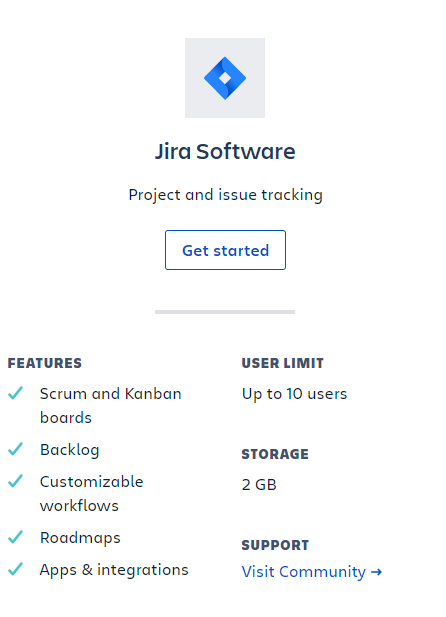Click the Jira Software heading

click(225, 151)
